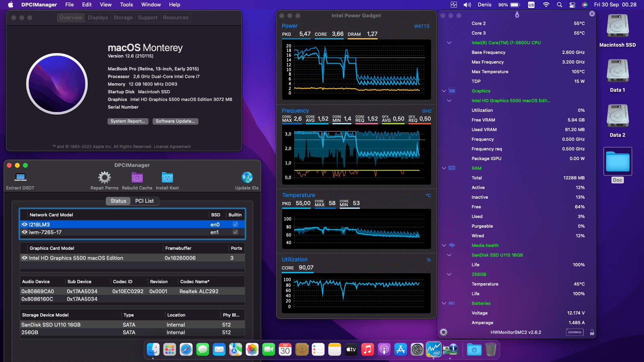Viewport: 644px width, 362px height.
Task: Click the Software Update... button
Action: 175,121
